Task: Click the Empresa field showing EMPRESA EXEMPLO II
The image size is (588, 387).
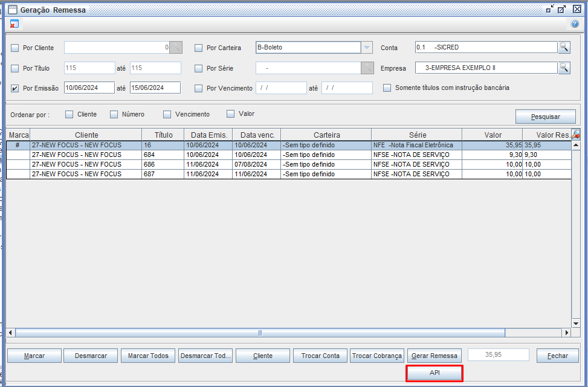Action: [486, 68]
